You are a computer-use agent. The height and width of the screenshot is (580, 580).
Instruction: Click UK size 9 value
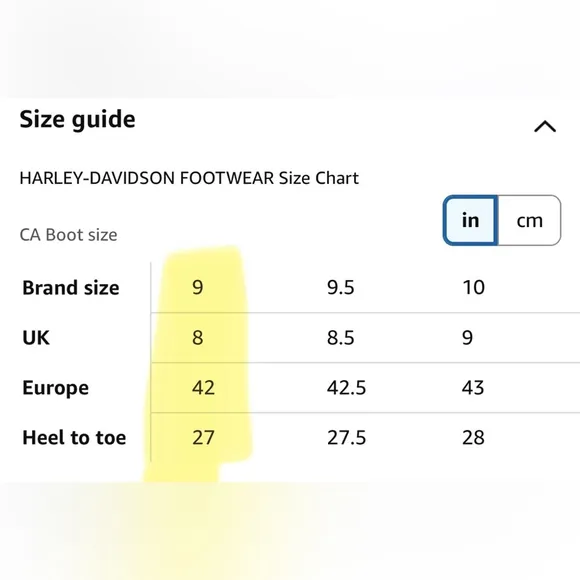pyautogui.click(x=468, y=337)
